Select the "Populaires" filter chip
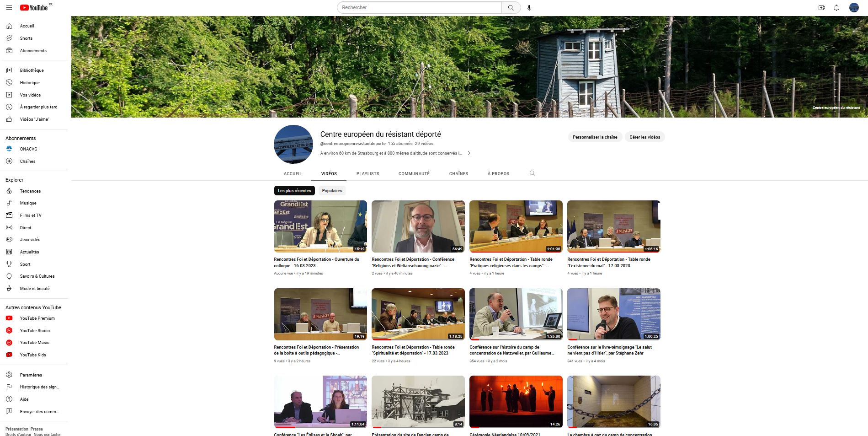This screenshot has height=436, width=868. tap(332, 191)
